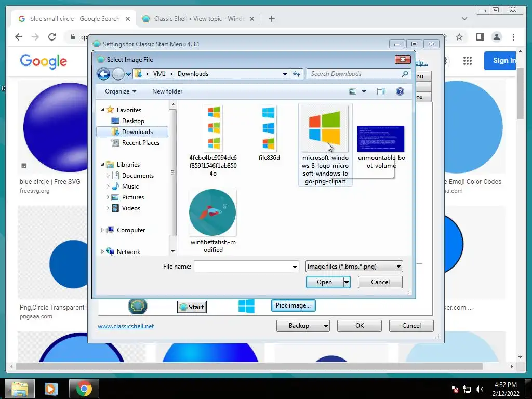
Task: Select the win8bettafish-modified image file
Action: coord(213,221)
